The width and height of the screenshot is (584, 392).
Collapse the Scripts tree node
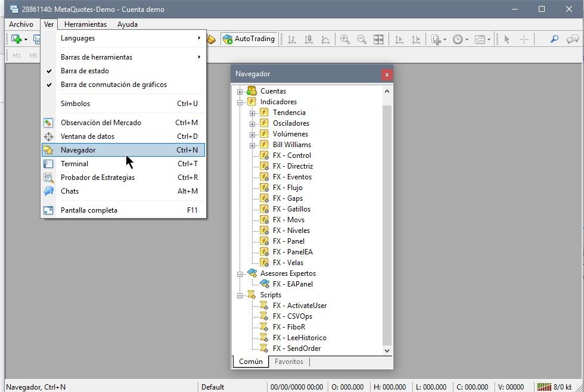[x=240, y=295]
